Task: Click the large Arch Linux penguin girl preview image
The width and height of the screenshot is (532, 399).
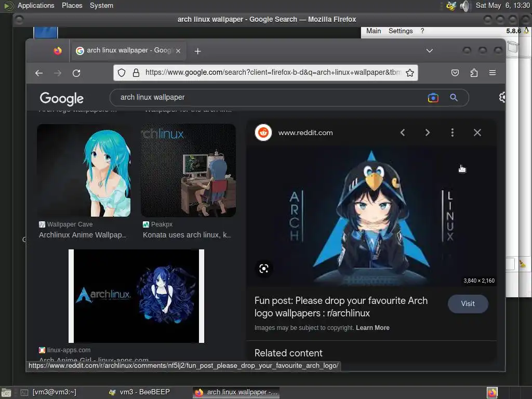Action: [x=371, y=216]
